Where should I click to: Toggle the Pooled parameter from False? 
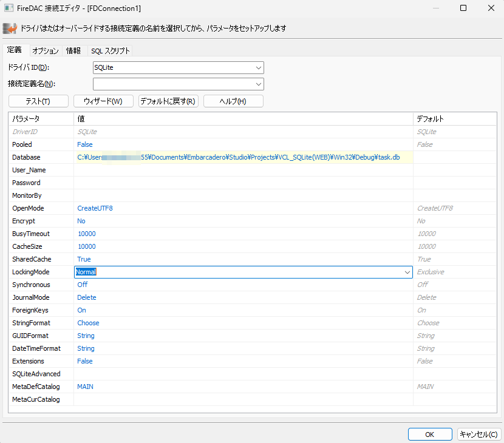pos(84,144)
